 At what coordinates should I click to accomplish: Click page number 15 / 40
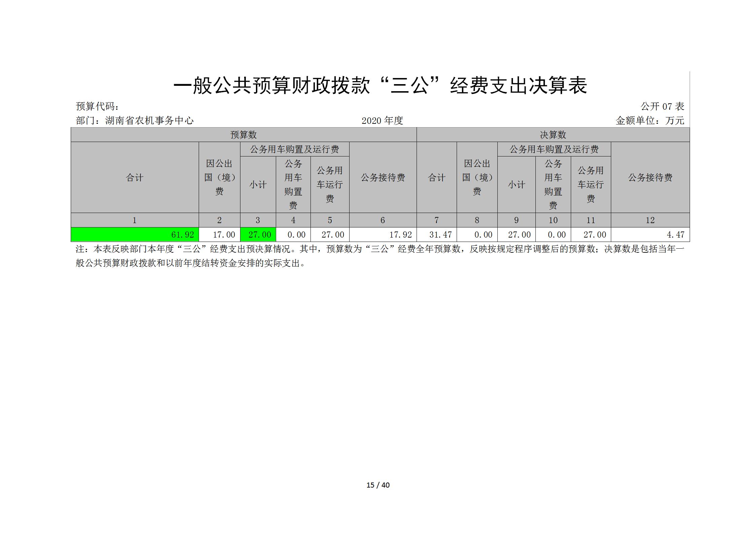[378, 485]
